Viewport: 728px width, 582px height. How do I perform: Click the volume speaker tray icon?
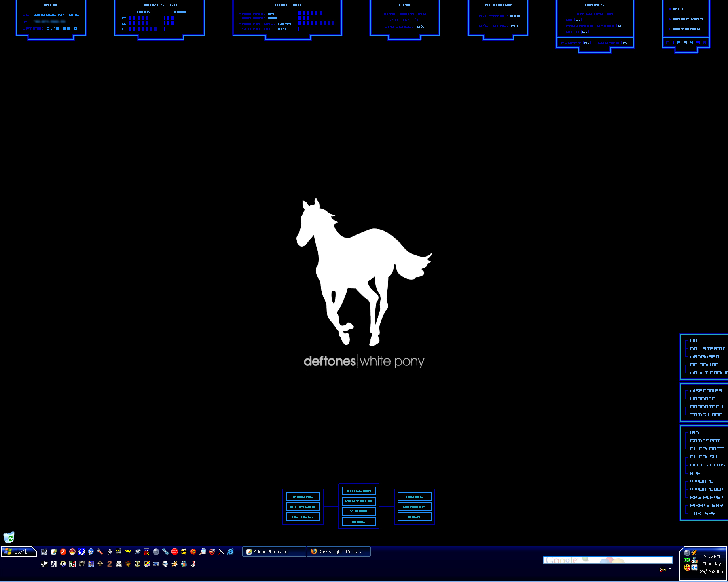coord(694,567)
